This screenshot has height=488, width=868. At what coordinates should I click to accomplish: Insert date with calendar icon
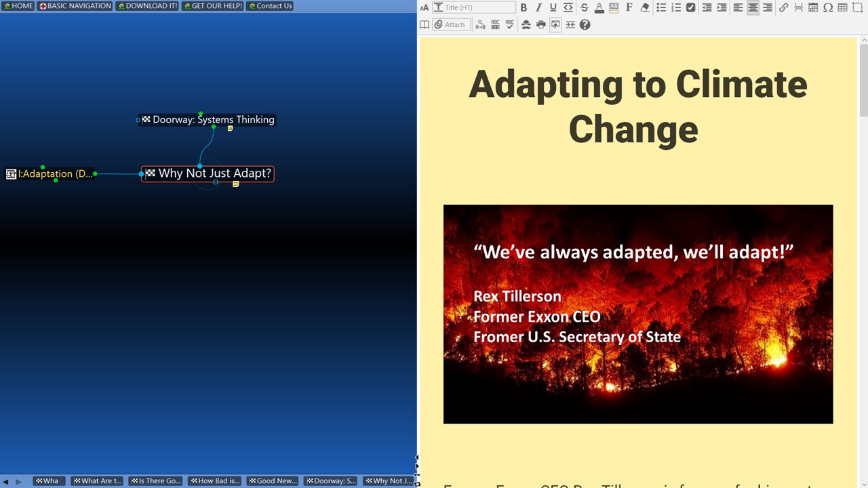coord(813,7)
